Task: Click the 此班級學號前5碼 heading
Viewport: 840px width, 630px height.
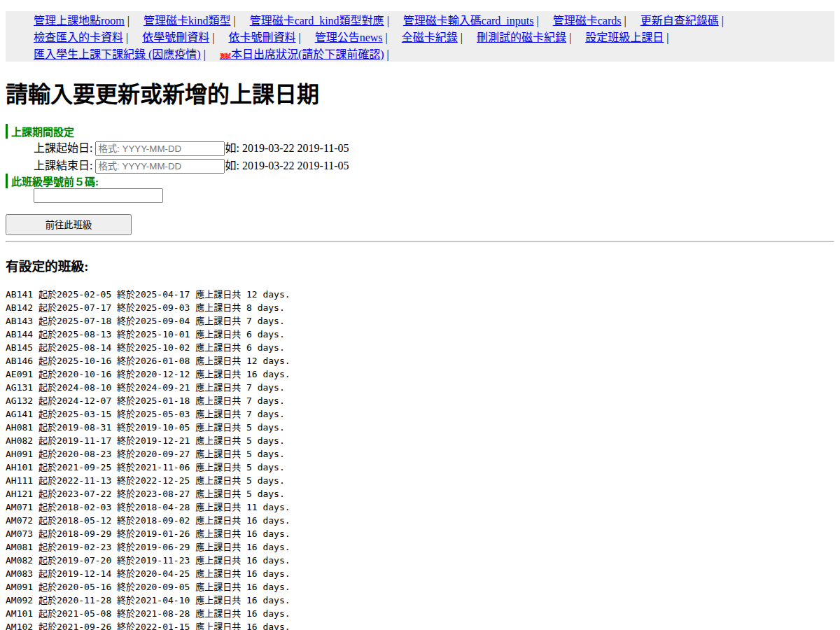Action: tap(55, 182)
